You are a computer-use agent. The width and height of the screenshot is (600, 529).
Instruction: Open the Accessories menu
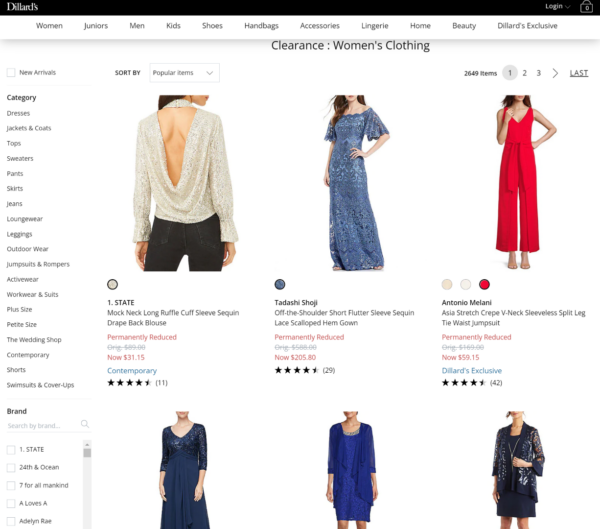click(320, 26)
